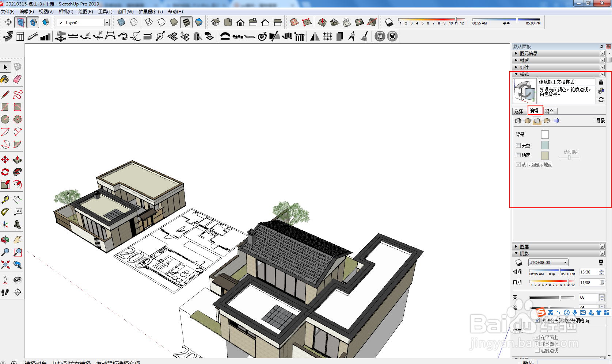Activate the Orbit camera tool
Screen dimensions: 612x364
(x=5, y=240)
